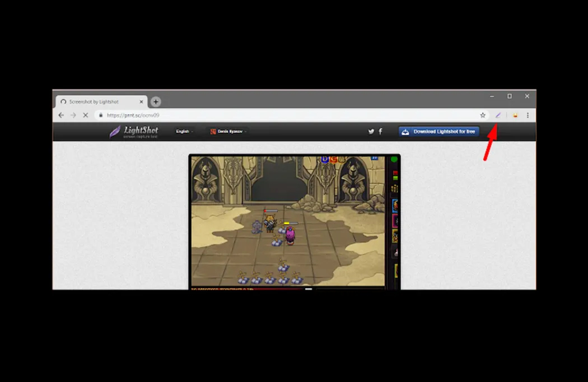Click the padlock icon in the address bar
588x382 pixels.
pyautogui.click(x=101, y=115)
